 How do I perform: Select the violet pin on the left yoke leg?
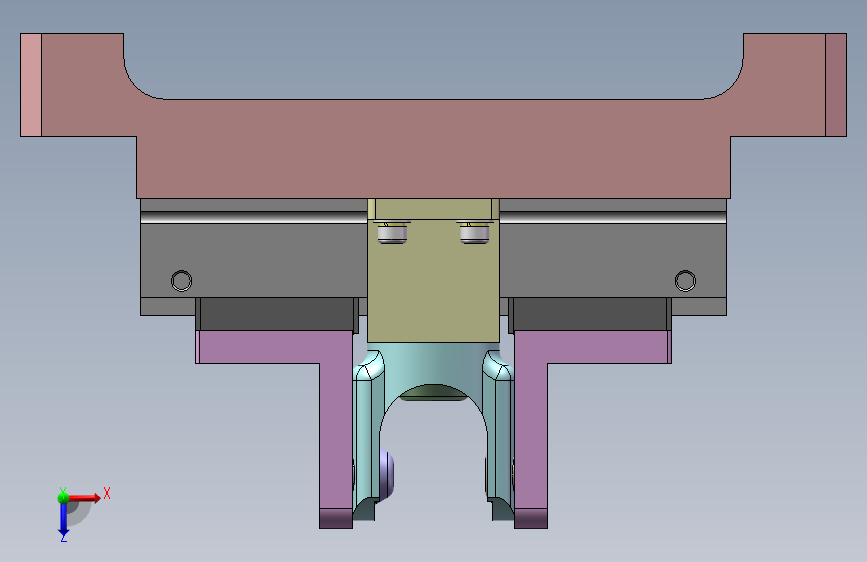tap(387, 475)
